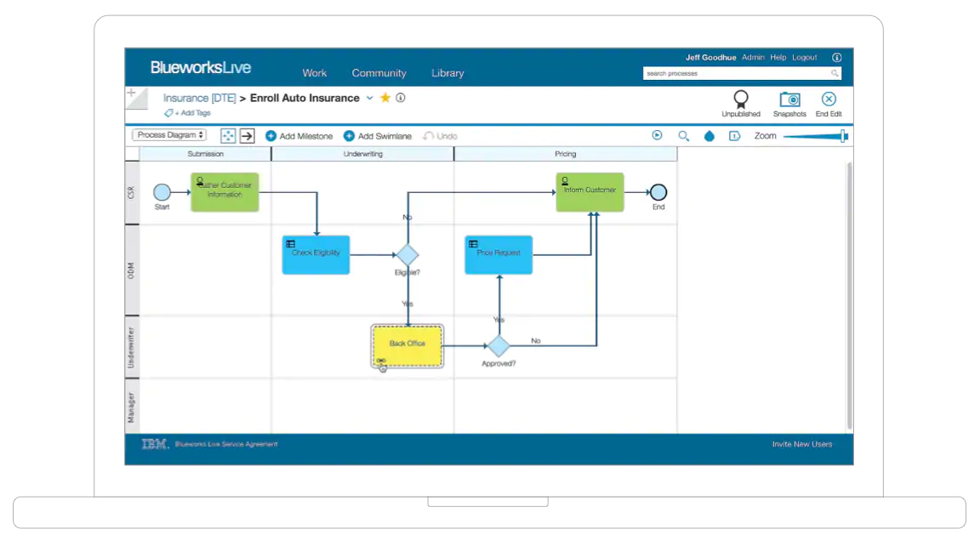
Task: Select the End Edit icon
Action: click(828, 99)
